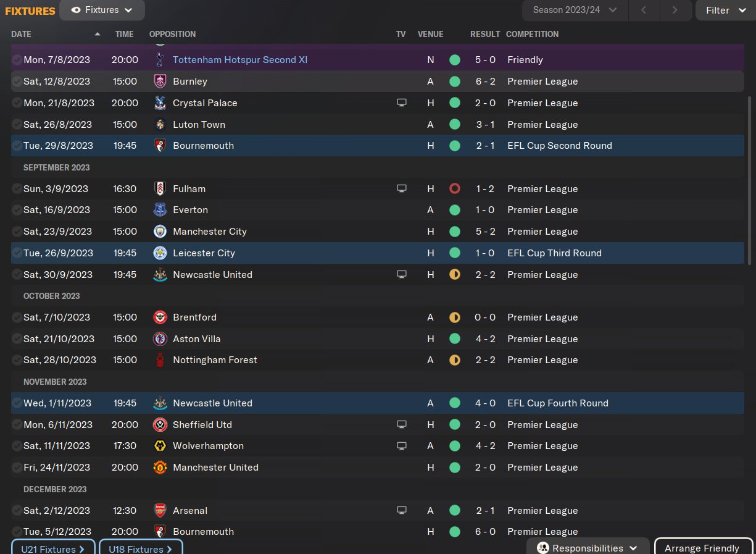
Task: Expand the Season 2023/24 selector
Action: (x=575, y=10)
